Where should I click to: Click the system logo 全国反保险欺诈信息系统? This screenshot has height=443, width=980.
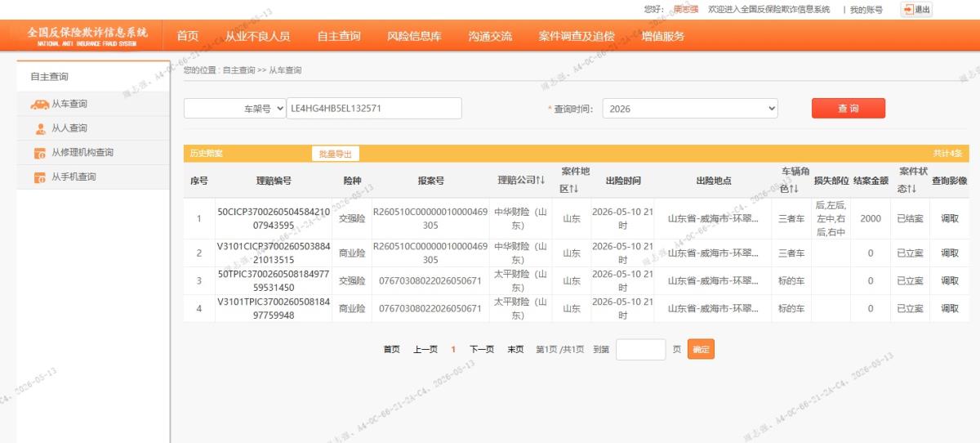pos(87,36)
